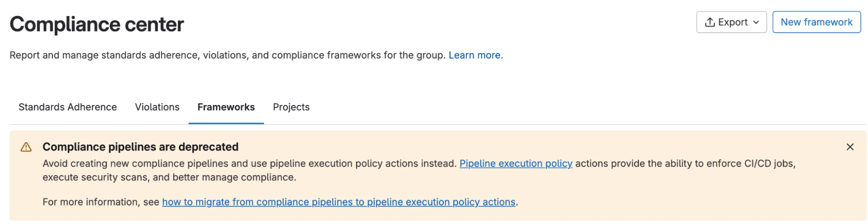
Task: Go to the Projects tab
Action: [291, 107]
